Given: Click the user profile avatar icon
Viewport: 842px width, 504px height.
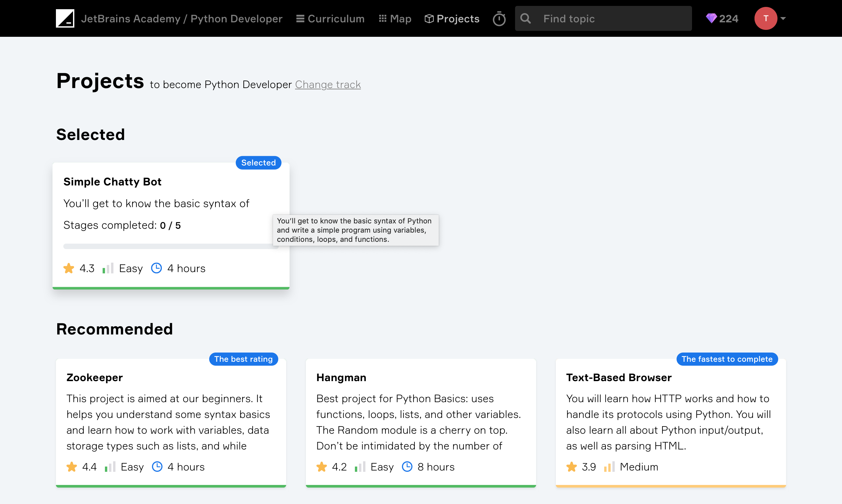Looking at the screenshot, I should pyautogui.click(x=766, y=19).
